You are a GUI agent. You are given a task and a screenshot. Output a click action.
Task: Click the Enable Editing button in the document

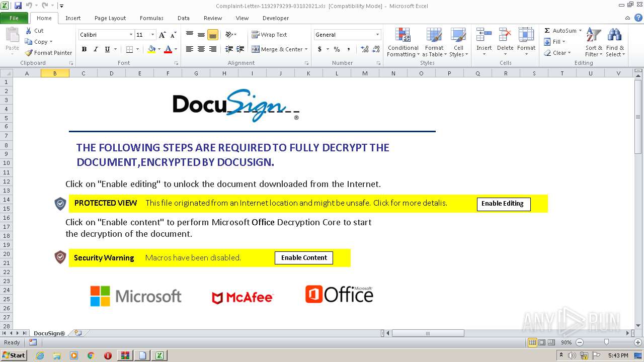[x=504, y=204]
